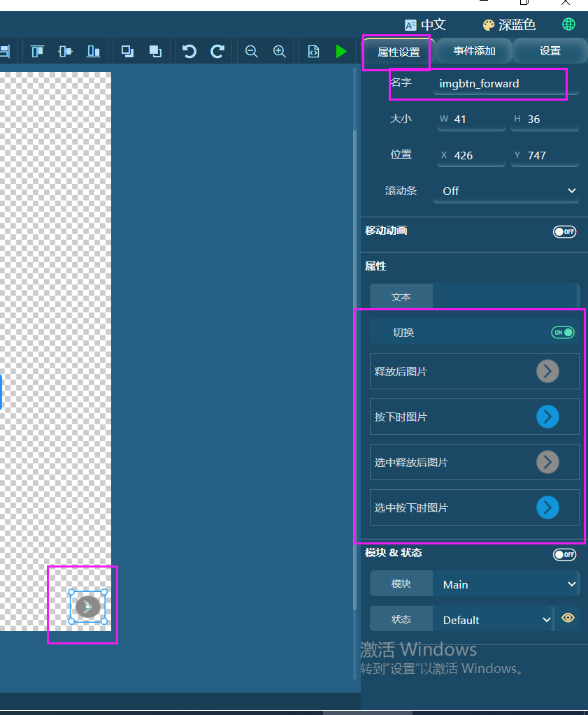The height and width of the screenshot is (715, 588).
Task: Change theme via 深蓝色 label
Action: click(x=517, y=24)
